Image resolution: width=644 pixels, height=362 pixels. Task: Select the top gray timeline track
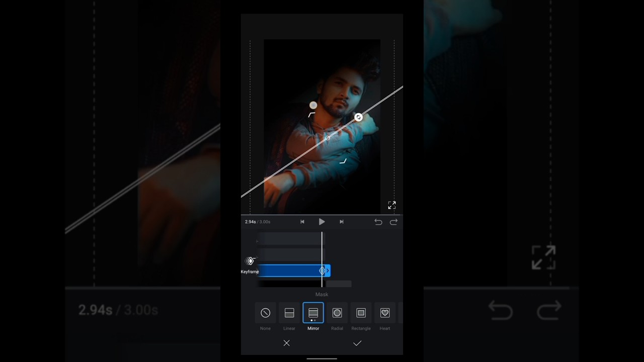pyautogui.click(x=291, y=239)
